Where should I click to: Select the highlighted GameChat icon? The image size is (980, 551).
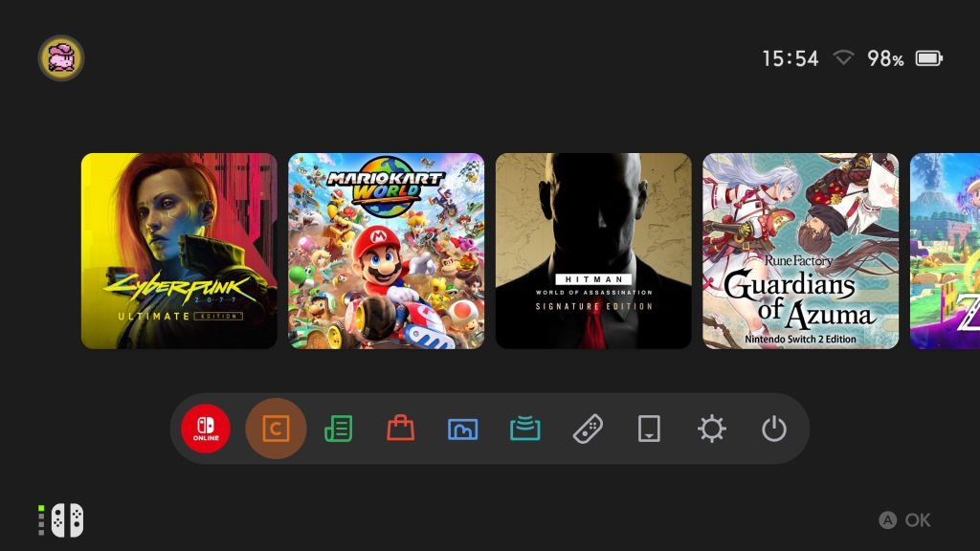[x=276, y=429]
